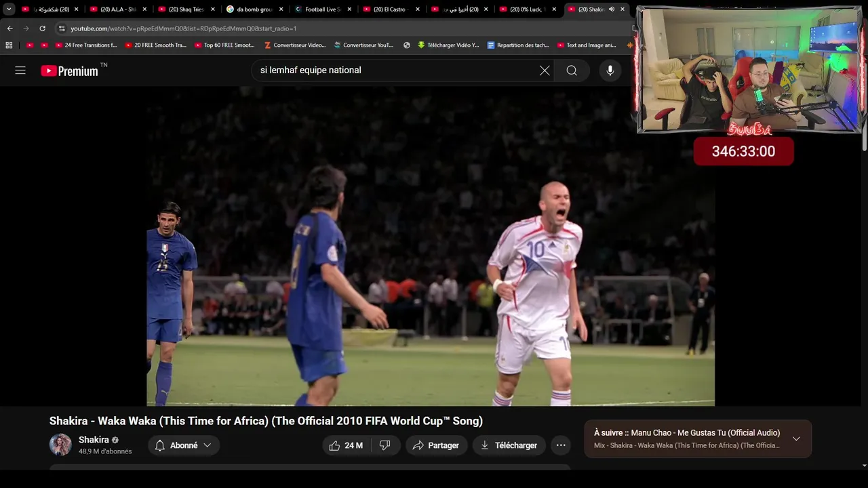Switch to the El Castro tab
The image size is (868, 488).
pos(390,9)
